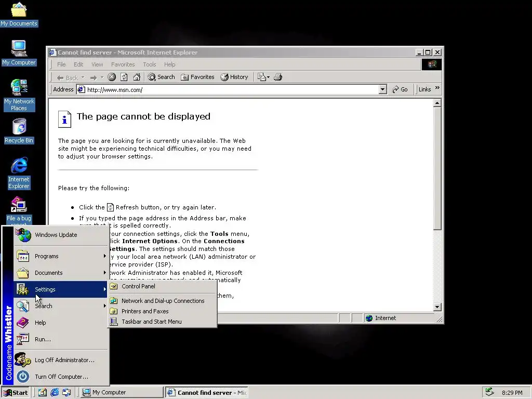Select Settings in the Start menu
532x399 pixels.
tap(61, 289)
